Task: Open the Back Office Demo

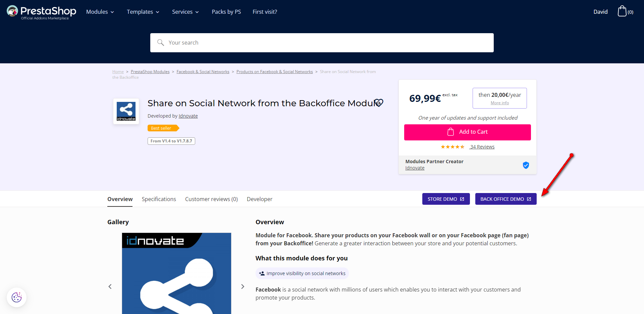Action: (x=505, y=199)
